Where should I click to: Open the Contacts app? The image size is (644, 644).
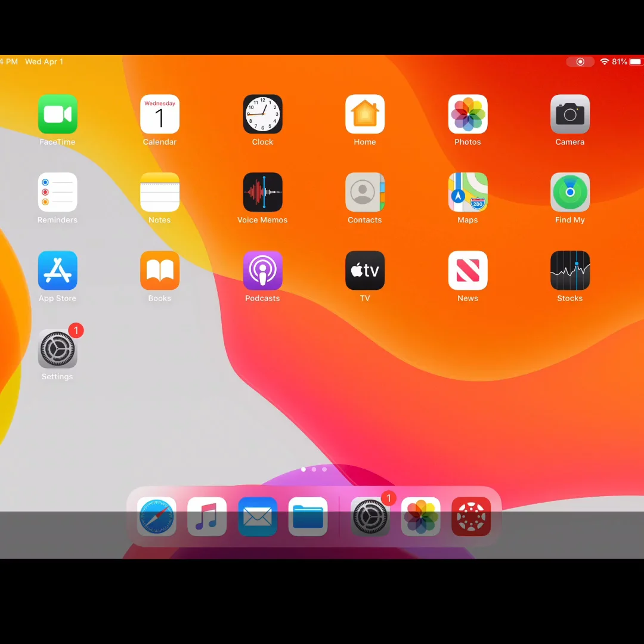365,192
